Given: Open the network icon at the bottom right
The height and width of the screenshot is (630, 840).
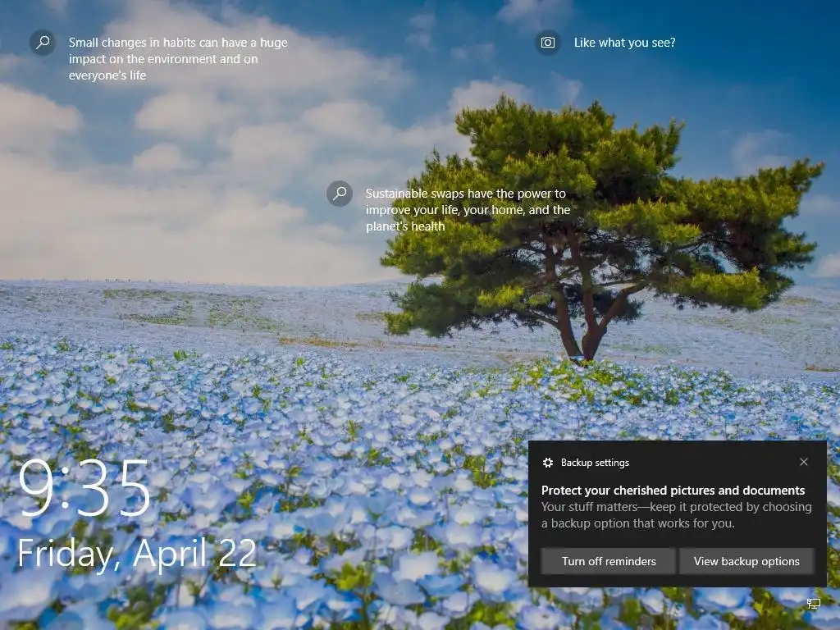Looking at the screenshot, I should point(813,605).
